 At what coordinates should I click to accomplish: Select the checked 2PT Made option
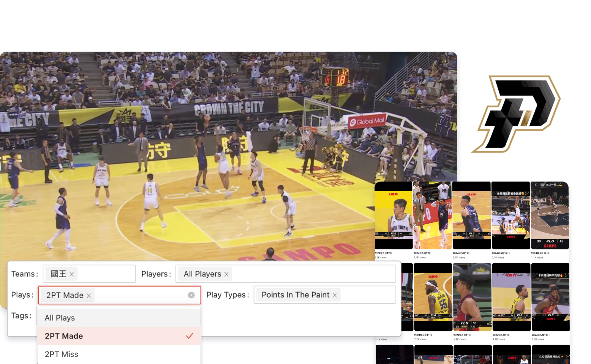119,336
